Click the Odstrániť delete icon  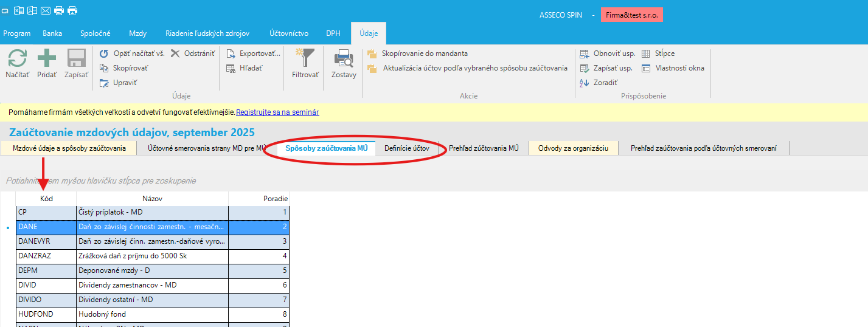click(x=175, y=53)
